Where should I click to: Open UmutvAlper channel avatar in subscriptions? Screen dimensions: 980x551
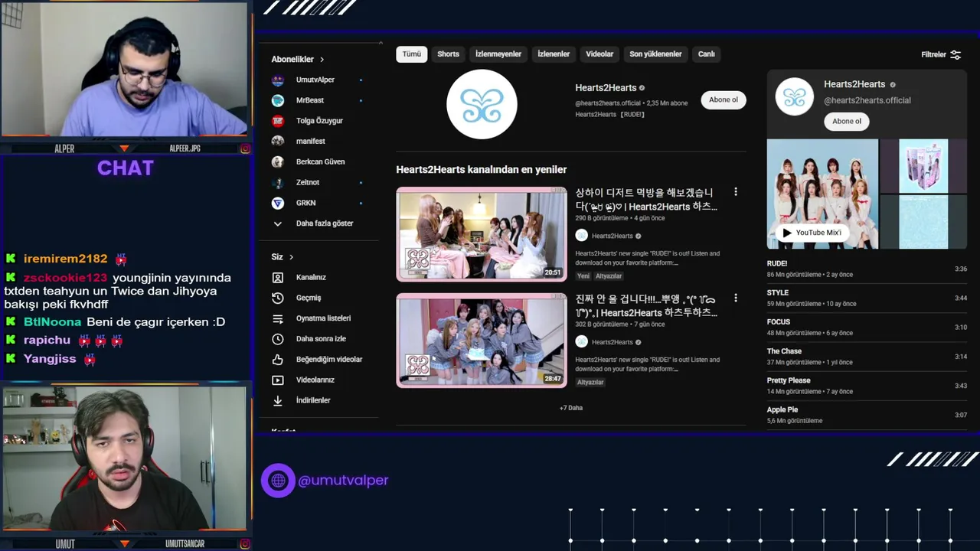tap(278, 80)
